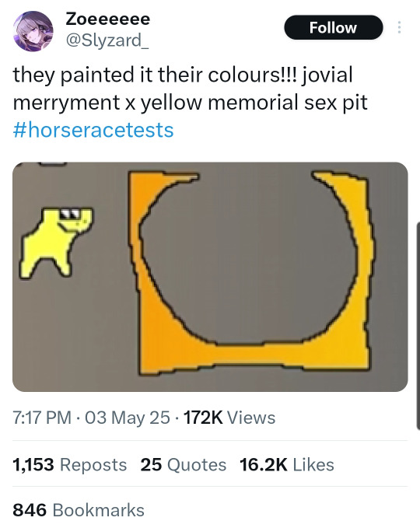Click the orange ring shape in image
Image resolution: width=420 pixels, height=528 pixels.
[x=250, y=272]
